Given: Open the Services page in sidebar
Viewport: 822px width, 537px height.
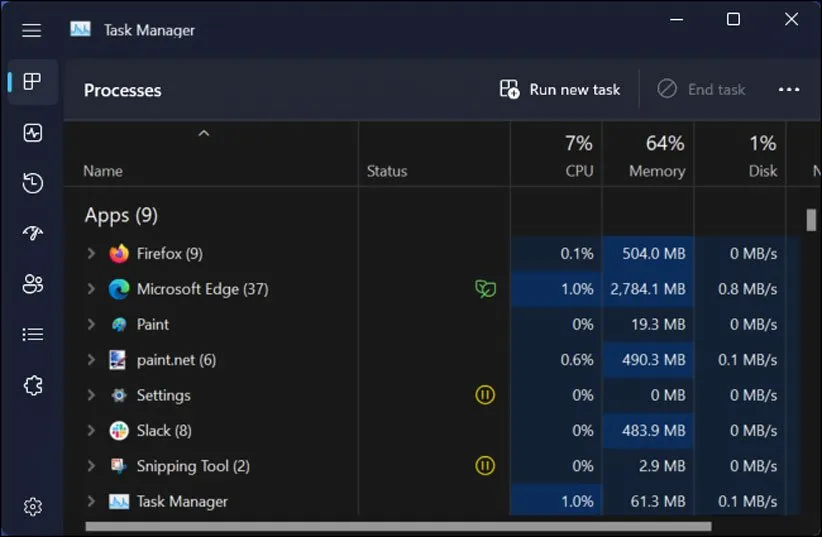Looking at the screenshot, I should click(32, 385).
